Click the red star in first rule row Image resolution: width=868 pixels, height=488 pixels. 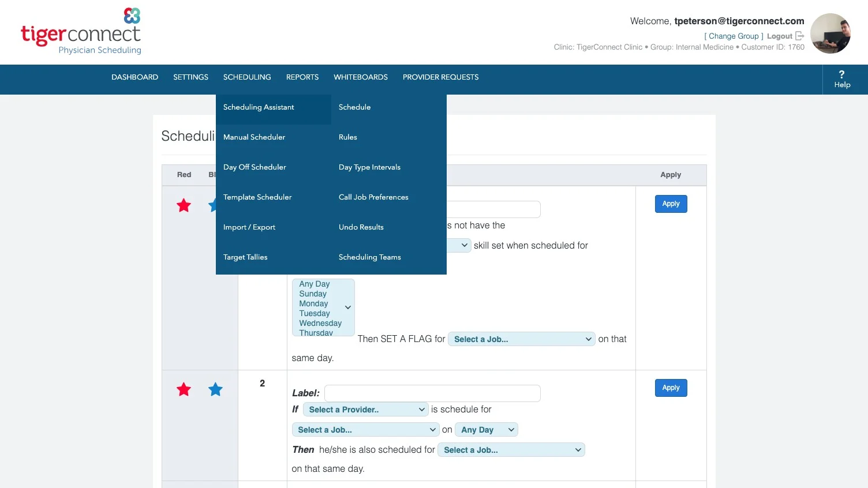184,205
